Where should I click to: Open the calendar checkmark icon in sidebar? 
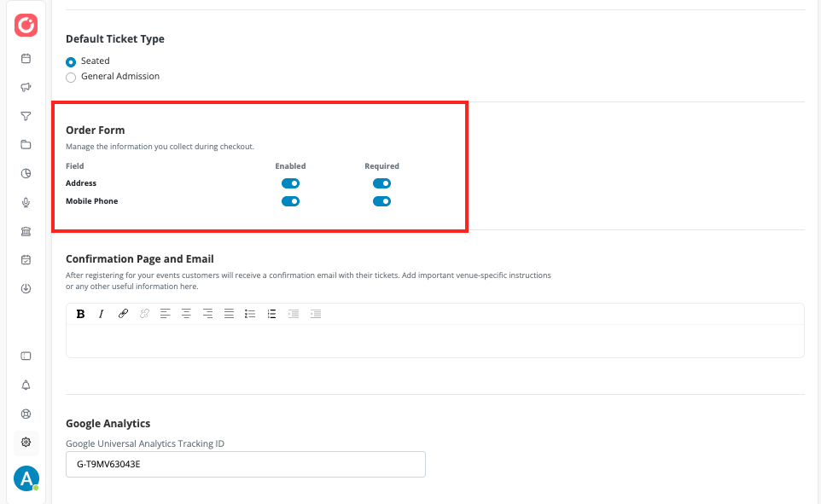point(26,259)
